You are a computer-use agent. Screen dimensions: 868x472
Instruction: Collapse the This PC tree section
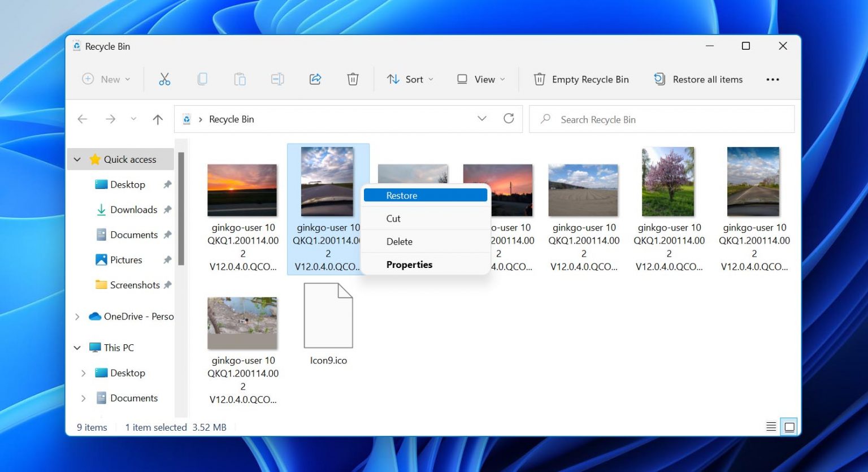click(77, 347)
